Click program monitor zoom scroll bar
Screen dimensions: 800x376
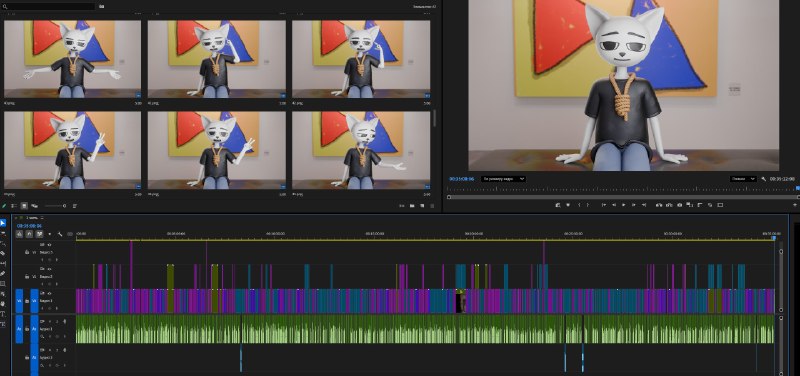point(622,196)
